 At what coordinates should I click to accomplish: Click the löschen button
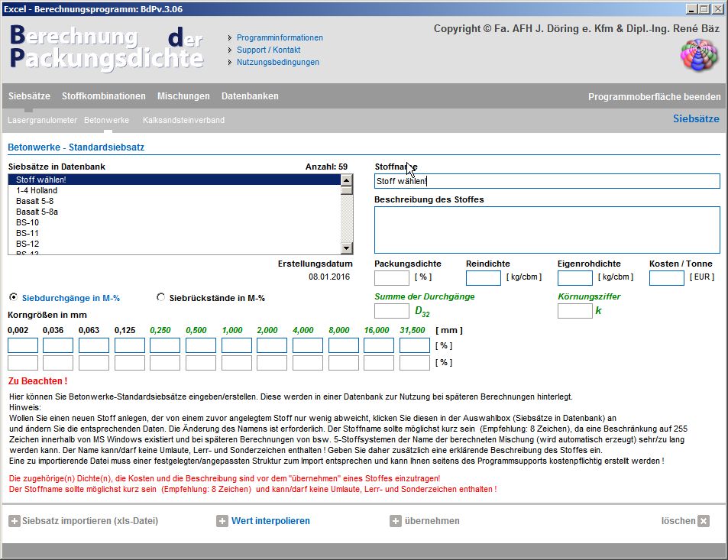point(678,521)
